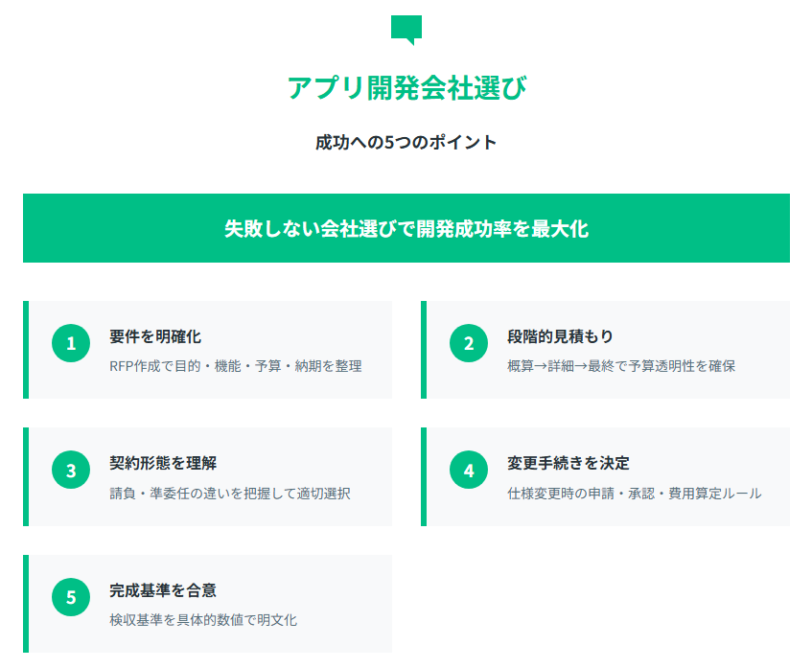Click the number 4 circle badge
812x668 pixels.
pyautogui.click(x=469, y=471)
